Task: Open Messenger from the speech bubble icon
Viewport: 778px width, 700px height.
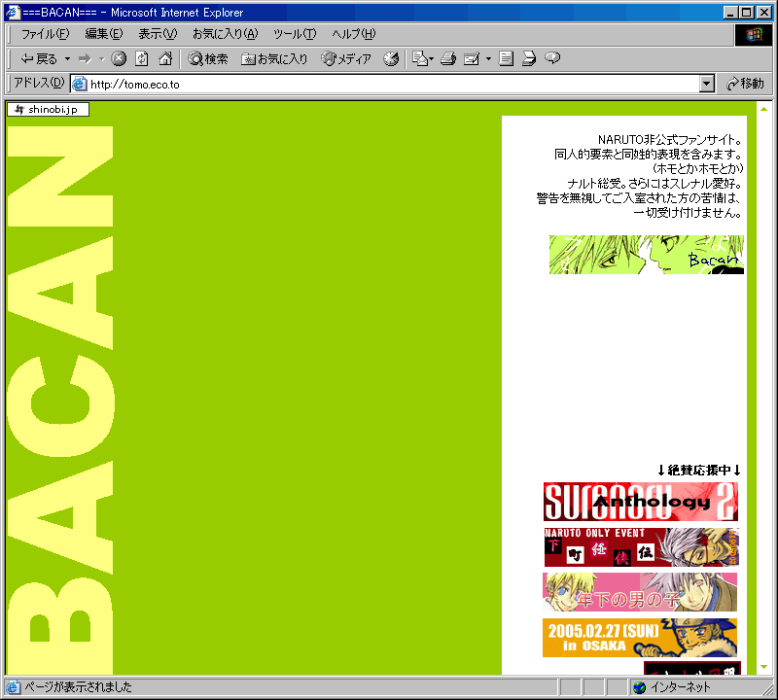Action: 552,58
